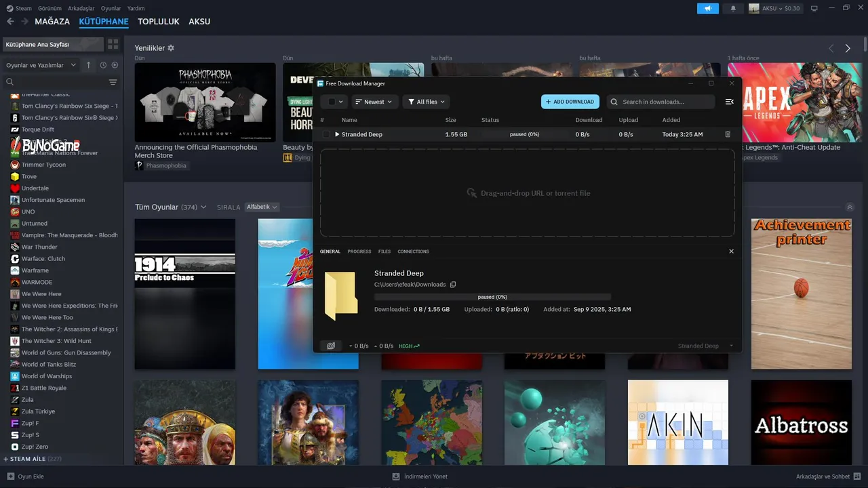Open advanced filter options in library search
This screenshot has width=868, height=488.
point(113,82)
